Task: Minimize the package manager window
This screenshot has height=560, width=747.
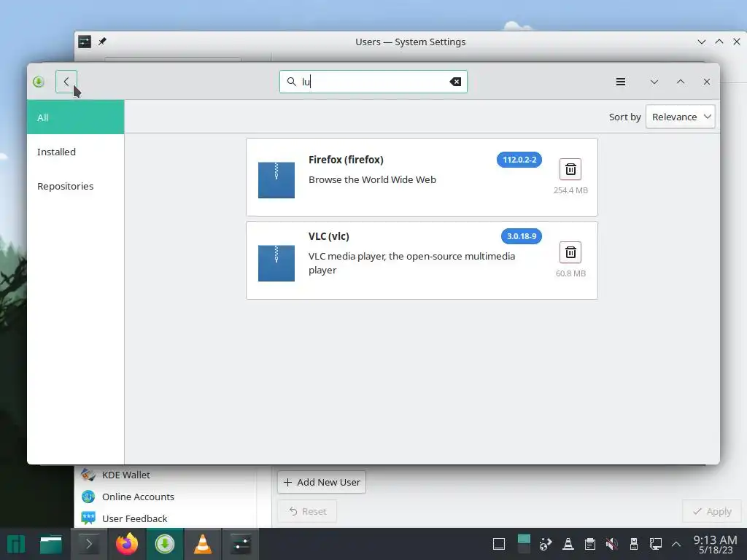Action: pyautogui.click(x=654, y=82)
